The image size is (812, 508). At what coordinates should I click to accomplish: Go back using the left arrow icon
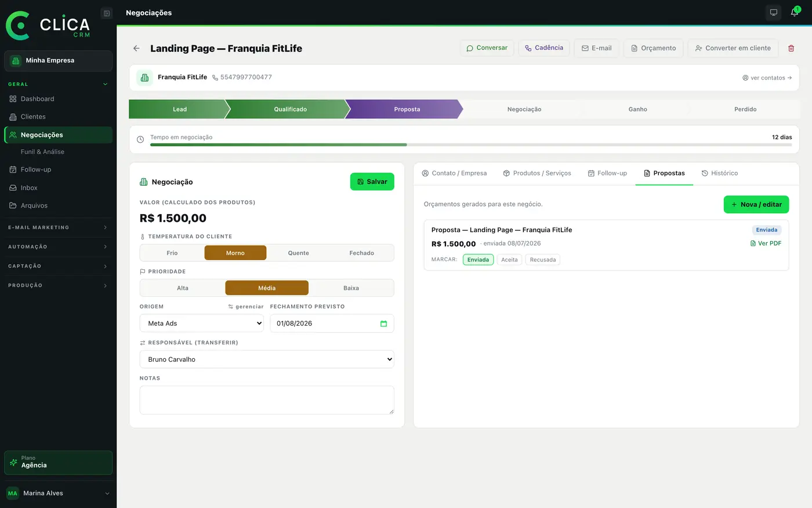[136, 48]
